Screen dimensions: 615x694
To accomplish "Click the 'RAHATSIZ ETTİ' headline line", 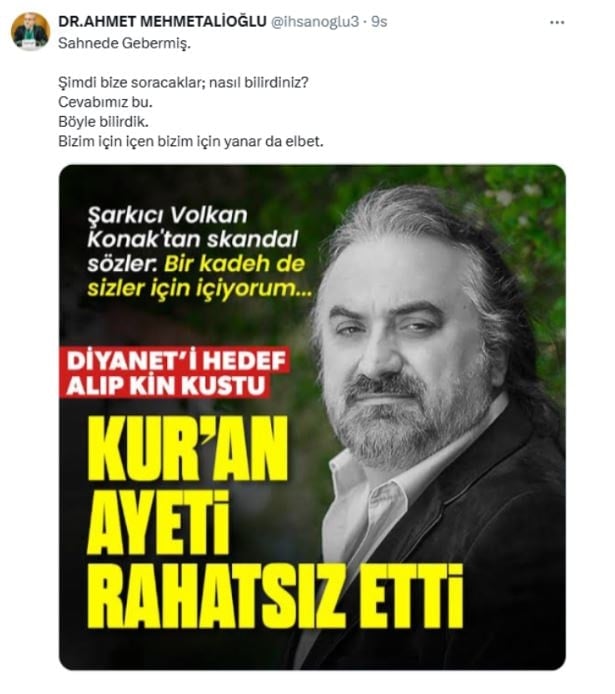I will pos(274,596).
